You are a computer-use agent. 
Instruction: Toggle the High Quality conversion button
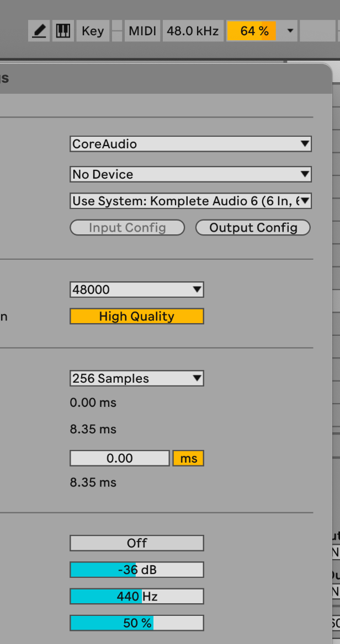(x=136, y=316)
